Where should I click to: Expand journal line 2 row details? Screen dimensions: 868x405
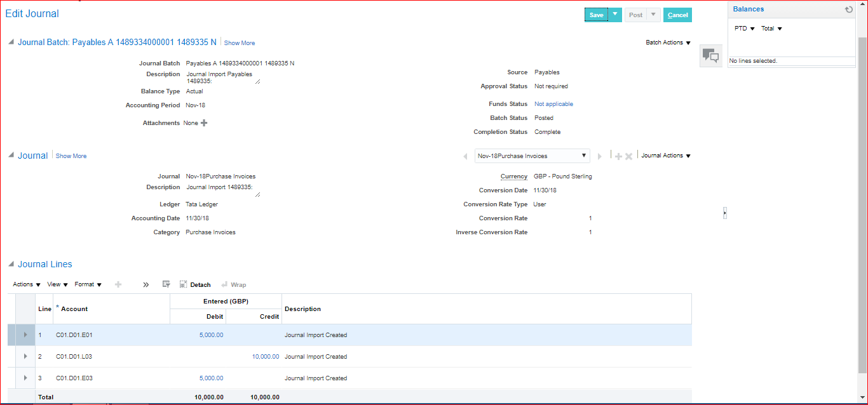coord(25,357)
